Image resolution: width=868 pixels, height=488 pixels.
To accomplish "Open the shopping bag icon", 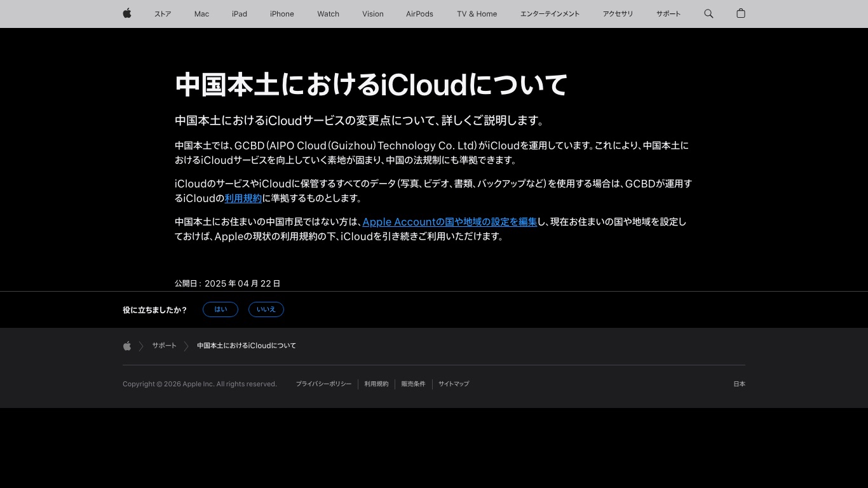I will click(x=740, y=13).
